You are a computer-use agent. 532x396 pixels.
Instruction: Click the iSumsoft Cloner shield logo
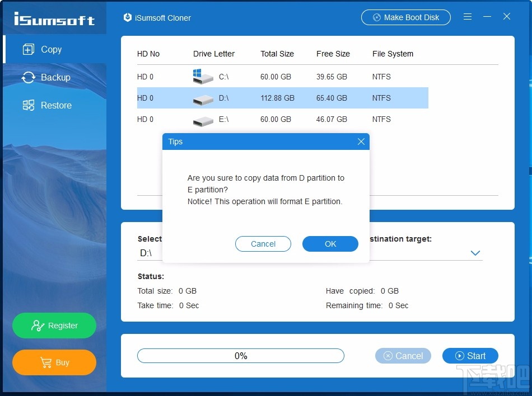[x=127, y=17]
